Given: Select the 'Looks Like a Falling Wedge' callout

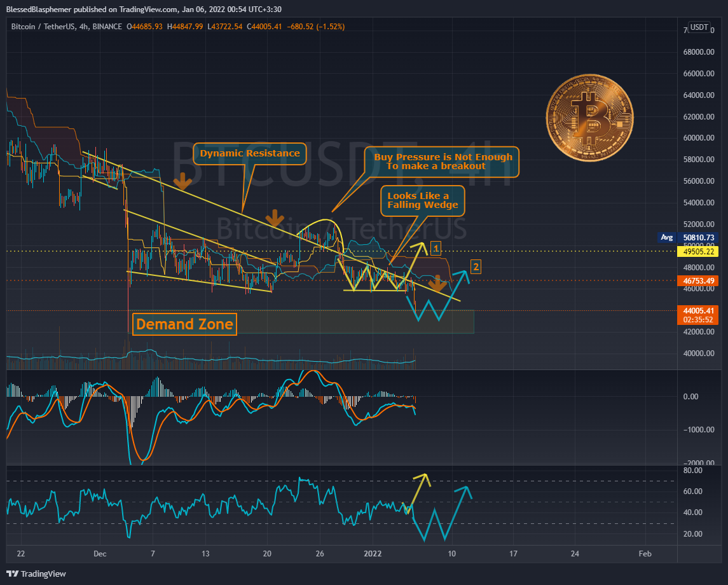Looking at the screenshot, I should [423, 200].
